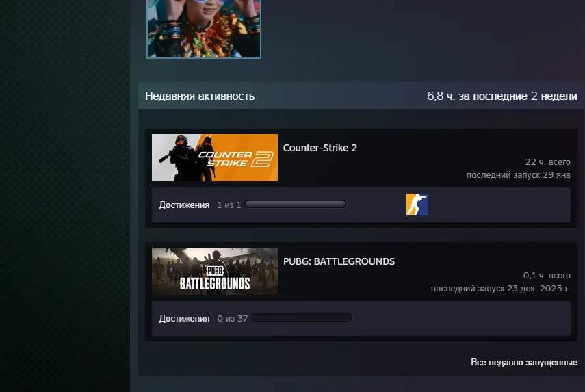Click the '1 из 1' achievements count
The image size is (585, 392).
pos(229,205)
